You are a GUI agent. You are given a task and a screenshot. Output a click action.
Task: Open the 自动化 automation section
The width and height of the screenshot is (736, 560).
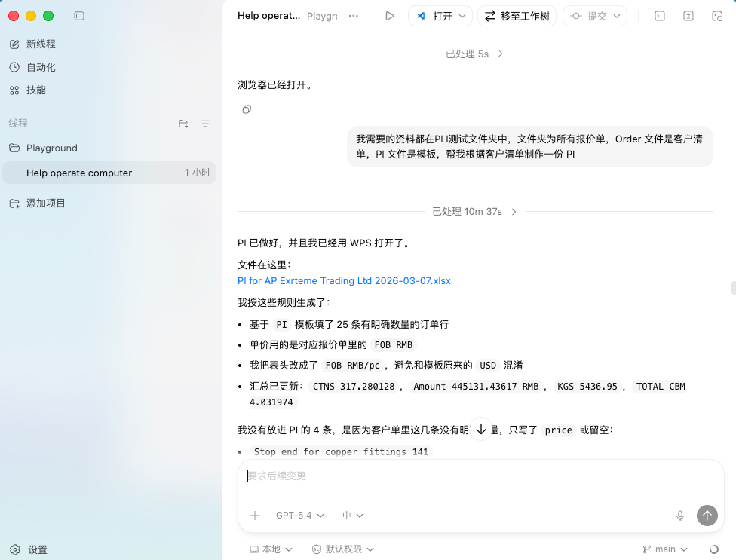pos(41,67)
